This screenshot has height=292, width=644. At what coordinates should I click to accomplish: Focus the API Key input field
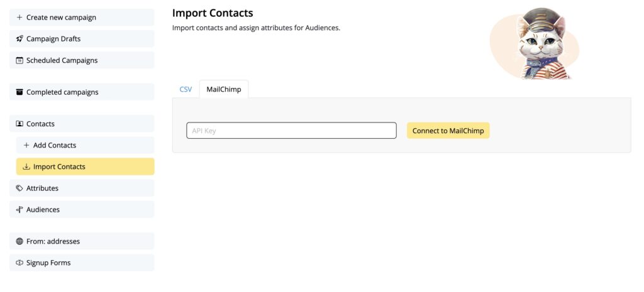pos(291,131)
